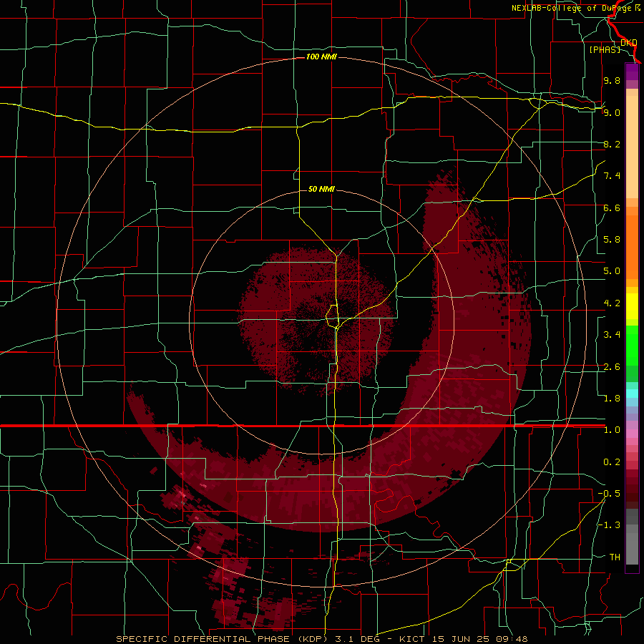This screenshot has width=644, height=644.
Task: Click the 8.2 scale value
Action: (x=612, y=144)
